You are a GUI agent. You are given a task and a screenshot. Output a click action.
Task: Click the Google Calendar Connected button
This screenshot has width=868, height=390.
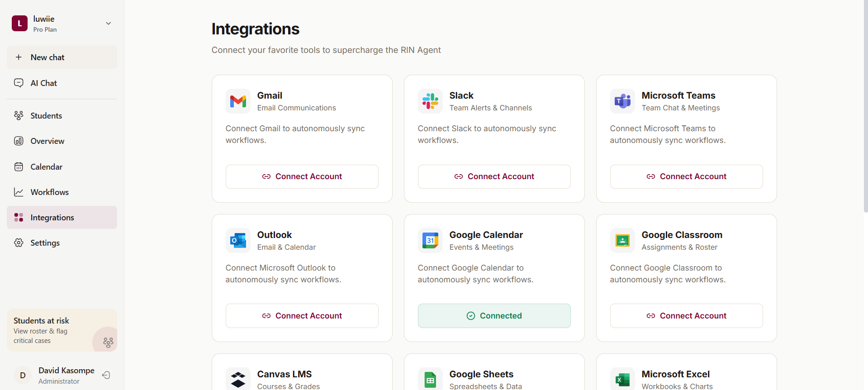494,316
